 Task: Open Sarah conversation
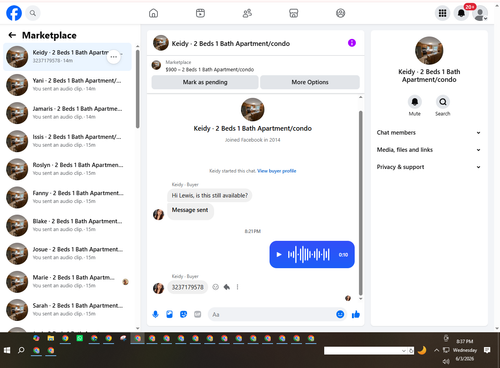pos(68,310)
